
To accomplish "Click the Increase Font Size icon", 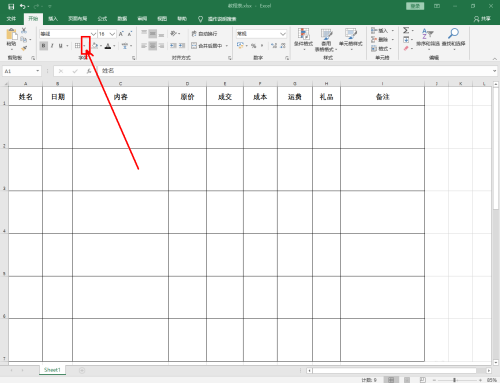I will coord(121,34).
